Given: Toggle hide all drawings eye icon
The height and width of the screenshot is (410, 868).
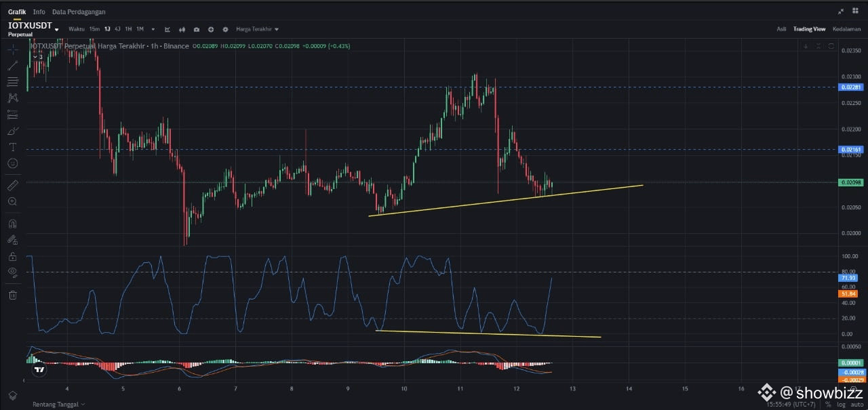Looking at the screenshot, I should click(12, 273).
